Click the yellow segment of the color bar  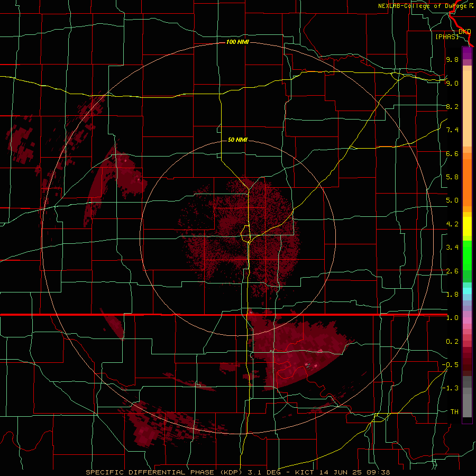pos(467,226)
